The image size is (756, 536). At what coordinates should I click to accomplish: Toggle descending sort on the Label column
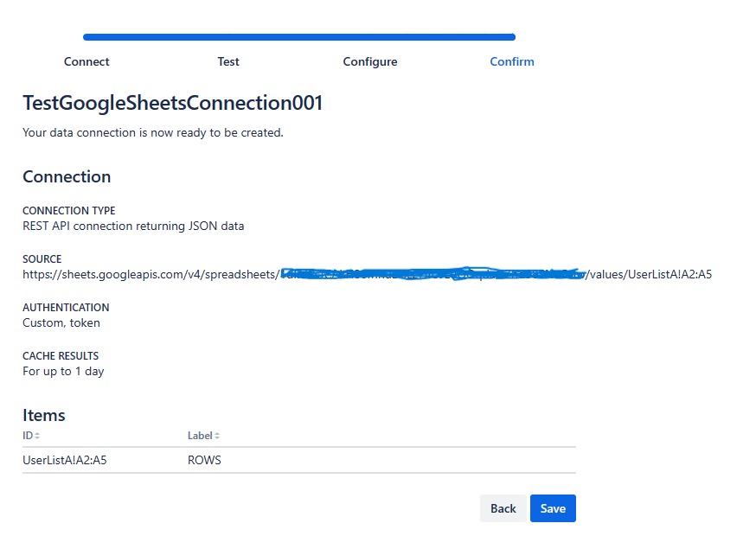[218, 435]
